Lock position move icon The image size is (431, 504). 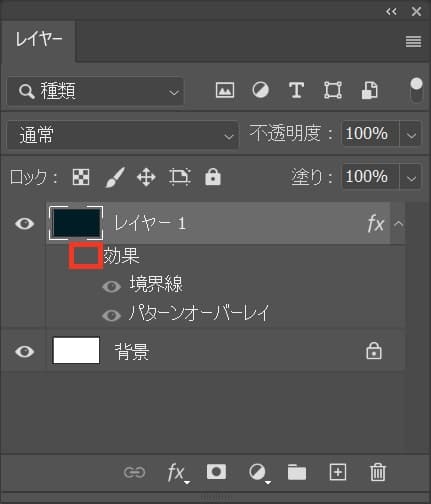tap(146, 177)
